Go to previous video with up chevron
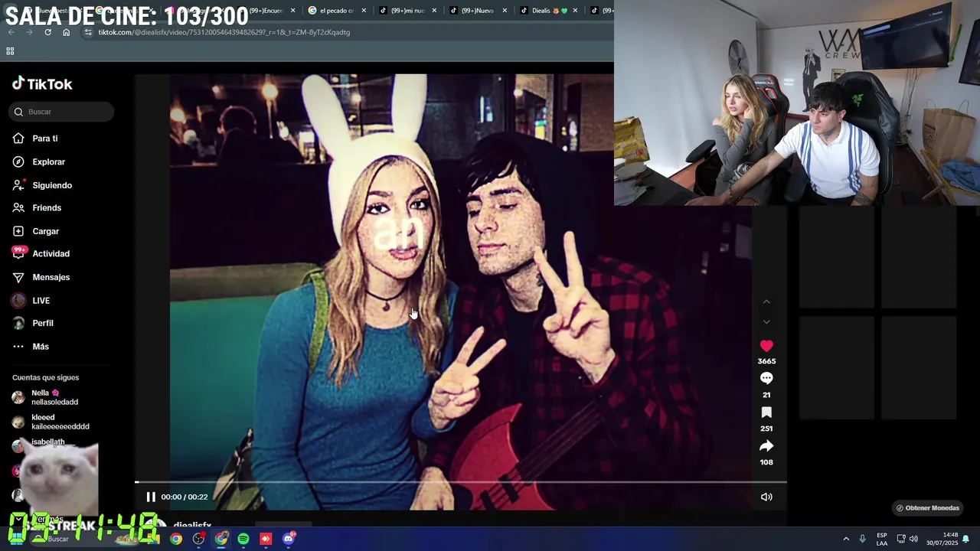Viewport: 980px width, 551px height. [766, 302]
